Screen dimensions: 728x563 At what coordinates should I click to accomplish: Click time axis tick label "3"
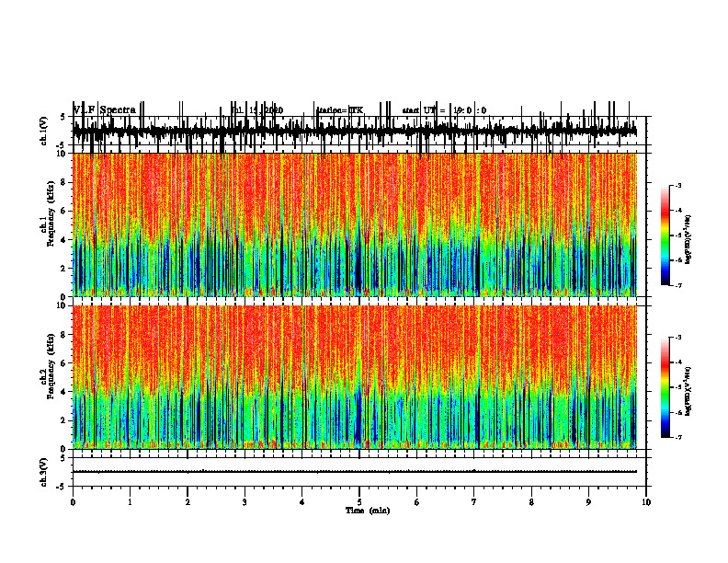pos(245,502)
